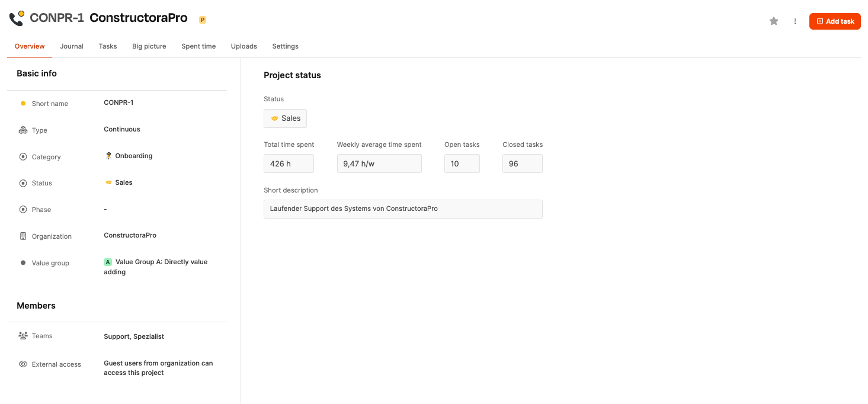Click the Organization building icon
The image size is (868, 404).
pos(23,236)
